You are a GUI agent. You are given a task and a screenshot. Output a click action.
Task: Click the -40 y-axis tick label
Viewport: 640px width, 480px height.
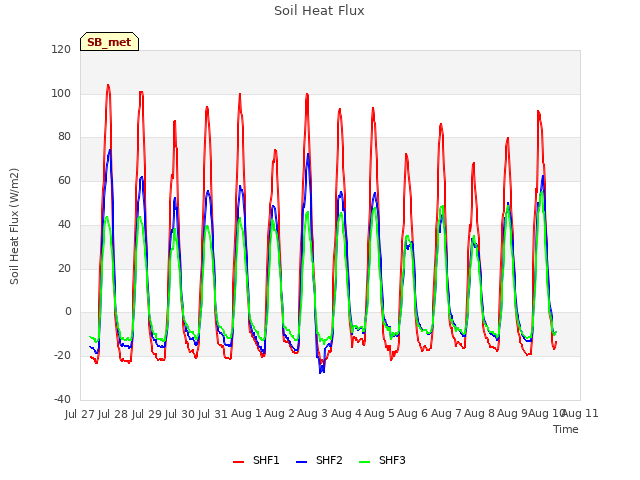pos(62,399)
